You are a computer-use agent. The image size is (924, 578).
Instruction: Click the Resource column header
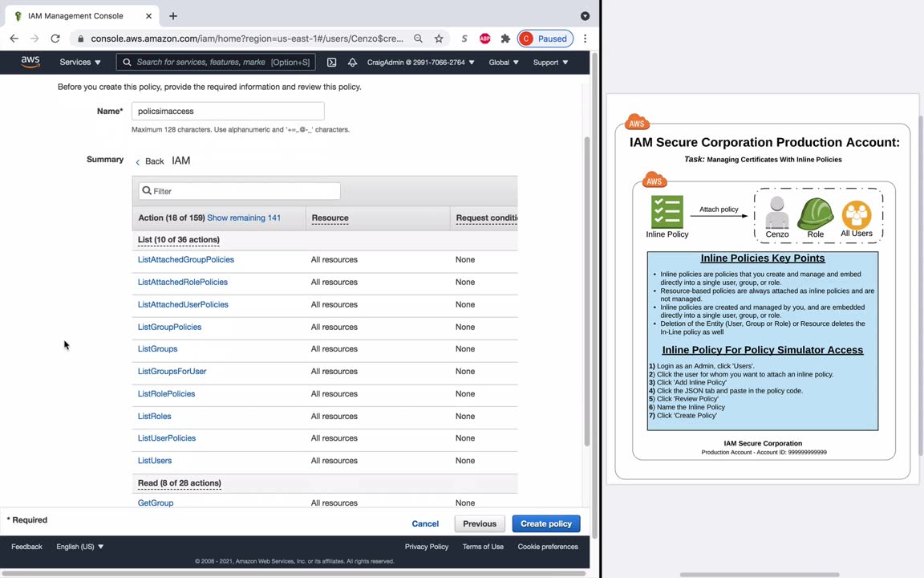(x=330, y=218)
